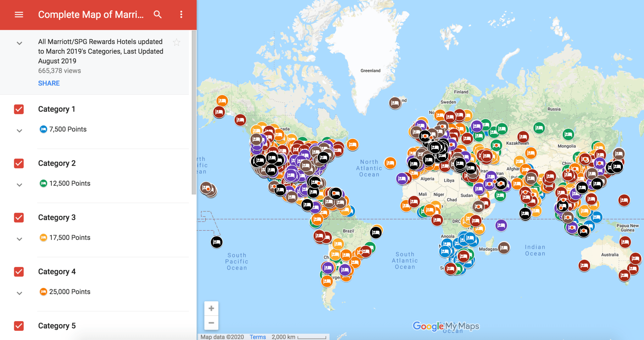Click the orange hotel marker in North Atlantic
644x340 pixels.
(390, 163)
